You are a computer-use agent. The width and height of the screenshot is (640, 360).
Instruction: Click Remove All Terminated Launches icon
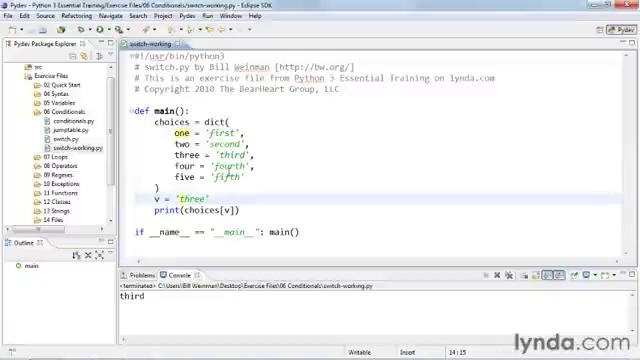(x=509, y=276)
